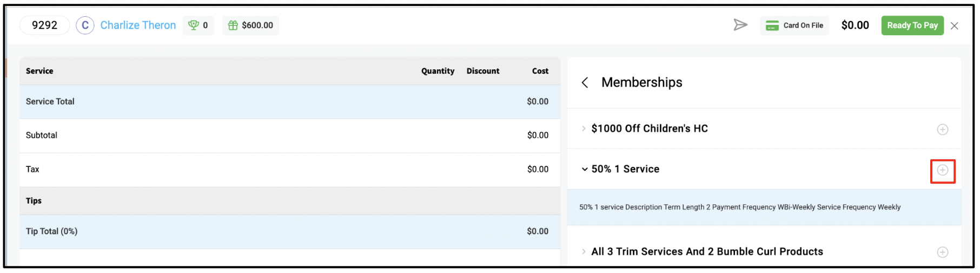Click the Subtotal row label

click(x=42, y=135)
